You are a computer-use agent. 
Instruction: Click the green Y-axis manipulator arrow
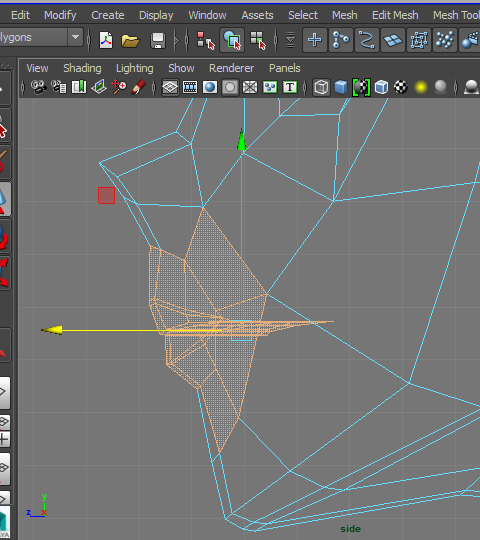coord(242,140)
